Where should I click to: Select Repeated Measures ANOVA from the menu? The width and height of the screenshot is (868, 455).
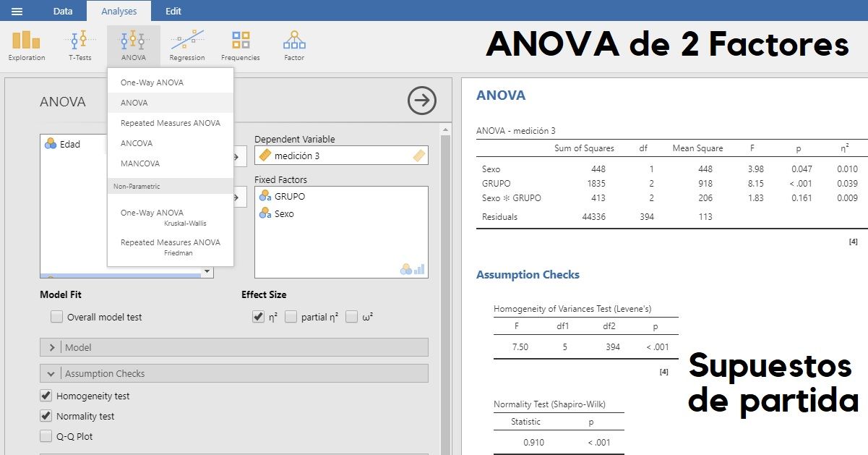tap(170, 122)
